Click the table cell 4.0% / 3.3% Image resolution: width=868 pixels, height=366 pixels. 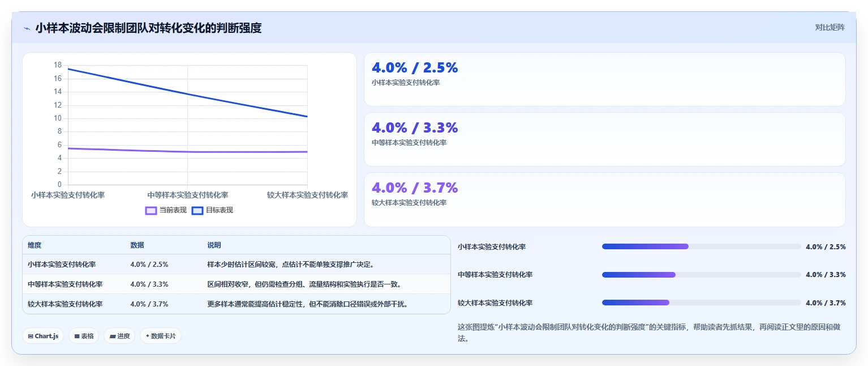tap(149, 284)
